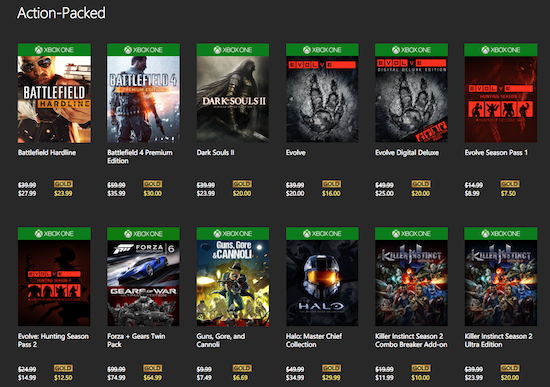This screenshot has height=387, width=550.
Task: Open the Battlefield Hardline cover art
Action: coord(54,99)
